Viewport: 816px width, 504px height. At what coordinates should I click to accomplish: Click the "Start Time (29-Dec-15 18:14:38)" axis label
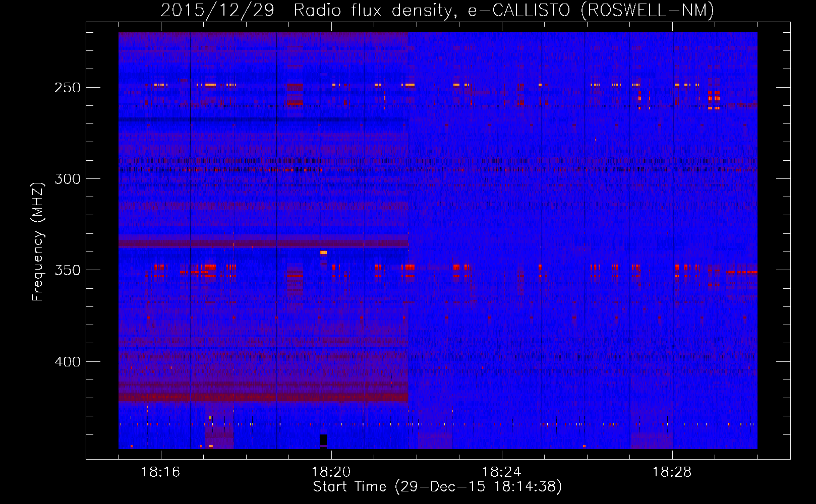pos(437,487)
